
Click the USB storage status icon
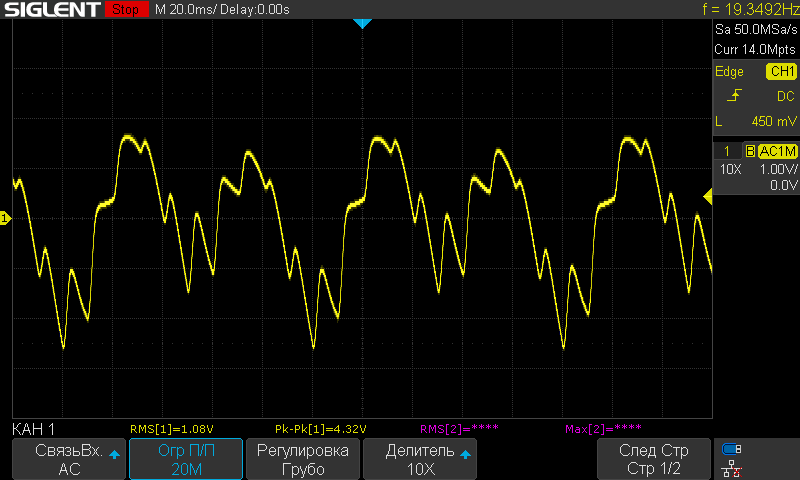[732, 449]
